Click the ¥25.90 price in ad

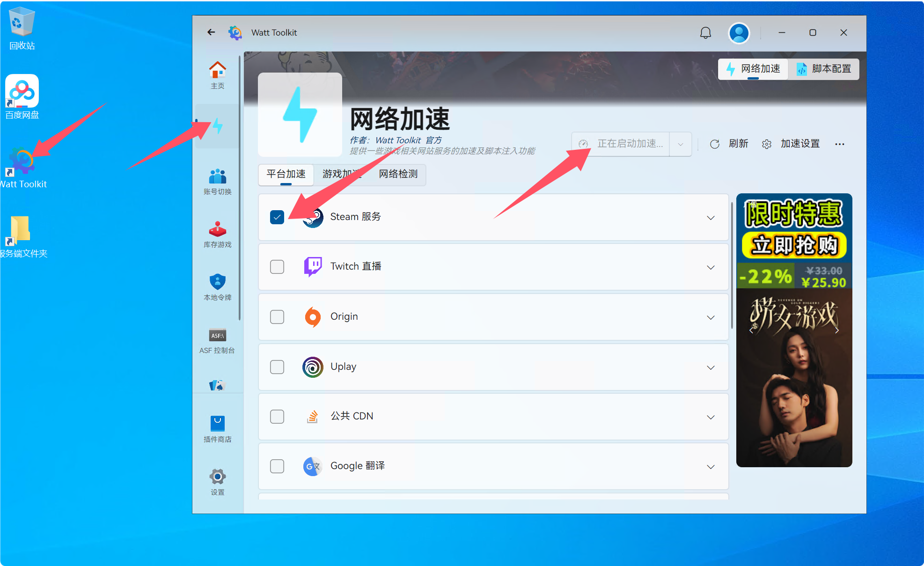point(823,282)
